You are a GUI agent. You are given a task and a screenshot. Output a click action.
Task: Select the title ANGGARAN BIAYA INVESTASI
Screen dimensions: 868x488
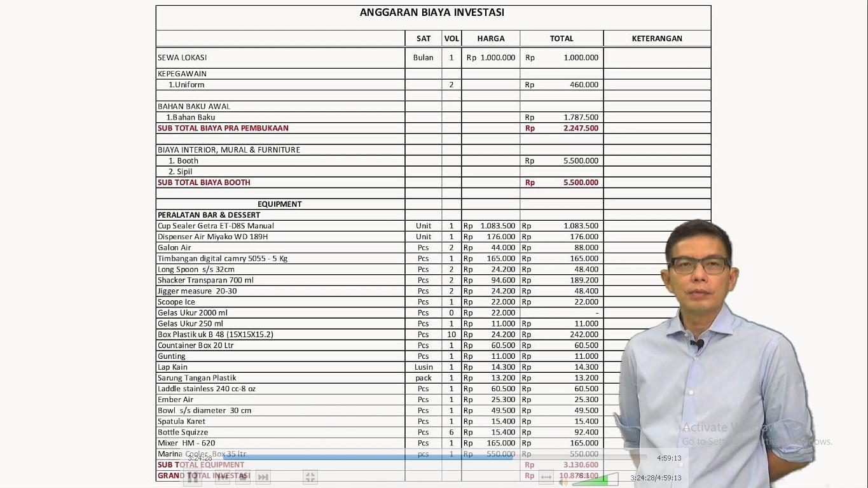[432, 12]
